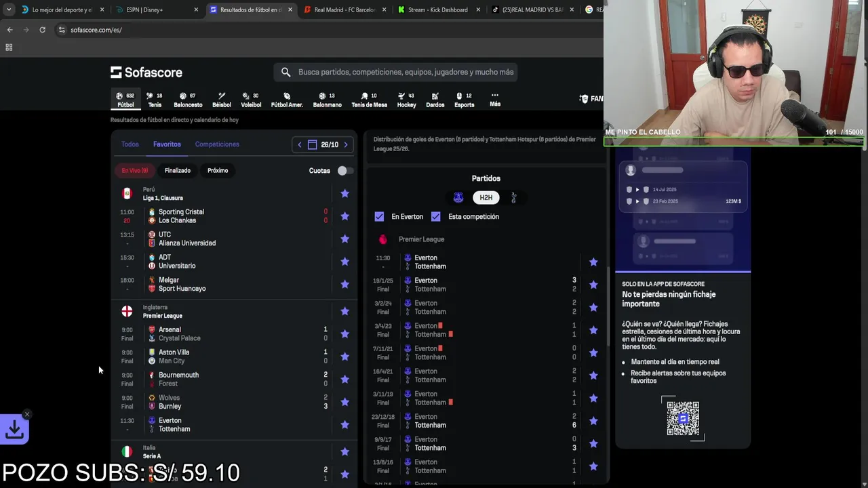
Task: Unfavorite Liga 1, Clausura star
Action: point(344,194)
